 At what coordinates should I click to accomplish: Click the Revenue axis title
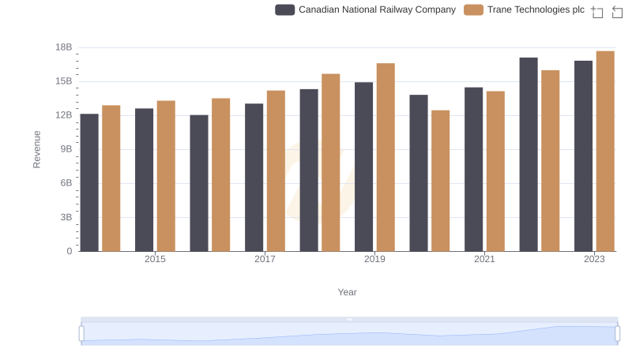point(36,149)
